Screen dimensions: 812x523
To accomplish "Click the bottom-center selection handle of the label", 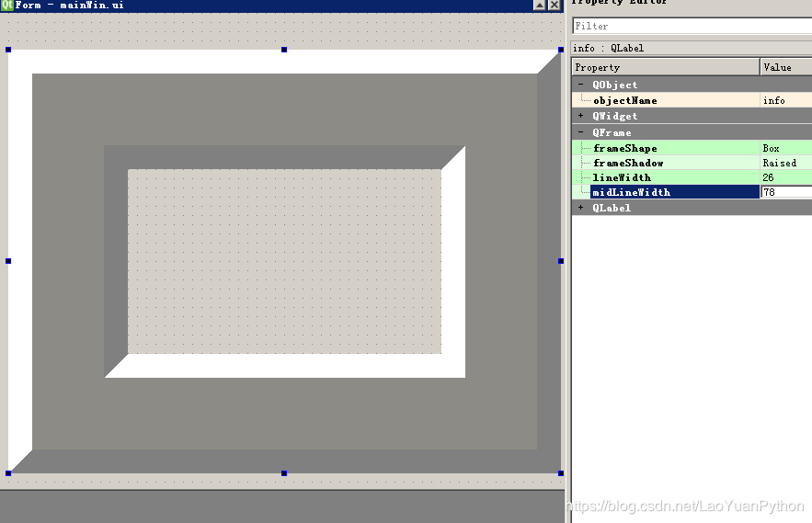I will coord(284,473).
